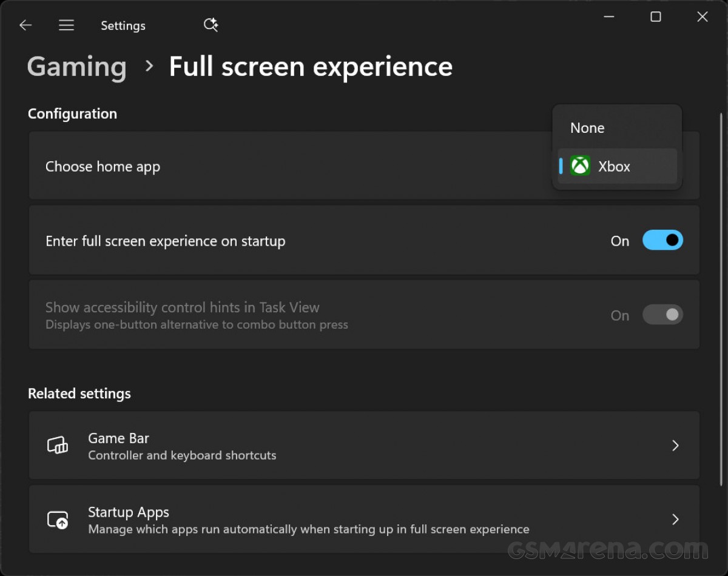Toggle accessibility control hints in Task View
The width and height of the screenshot is (728, 576).
662,315
